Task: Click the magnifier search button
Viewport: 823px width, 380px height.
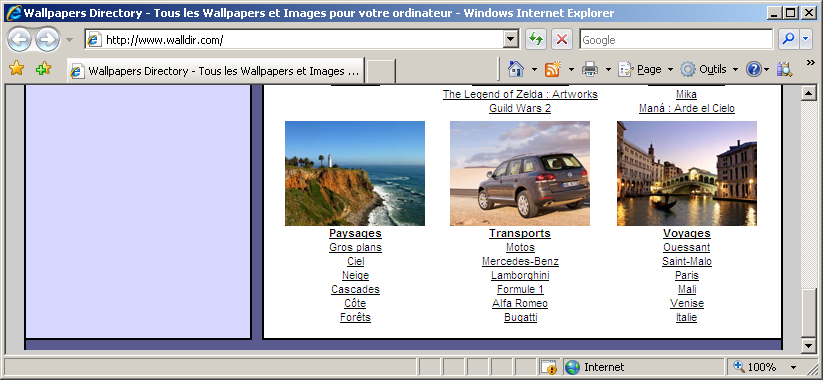Action: click(x=788, y=39)
